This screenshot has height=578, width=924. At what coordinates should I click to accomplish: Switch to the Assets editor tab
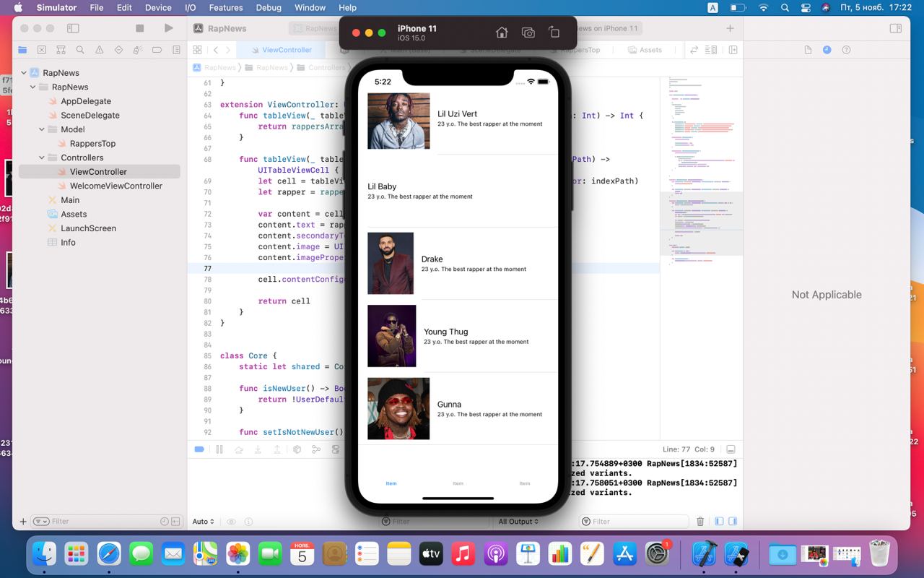[x=645, y=50]
